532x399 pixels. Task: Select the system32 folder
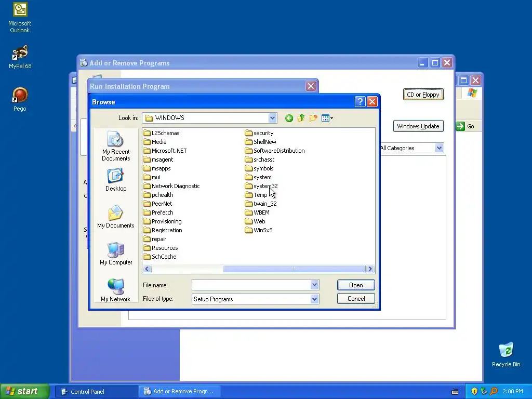pyautogui.click(x=261, y=186)
